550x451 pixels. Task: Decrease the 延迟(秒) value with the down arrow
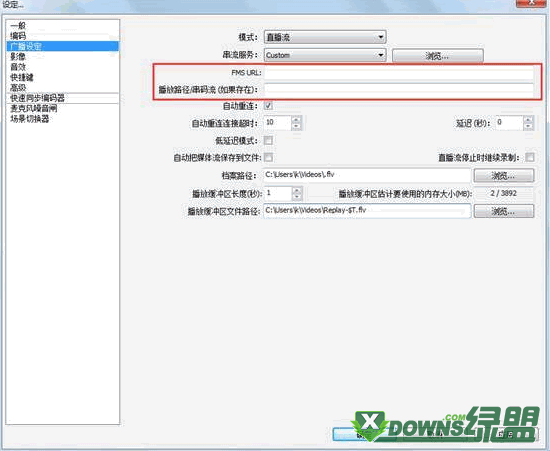tap(528, 127)
